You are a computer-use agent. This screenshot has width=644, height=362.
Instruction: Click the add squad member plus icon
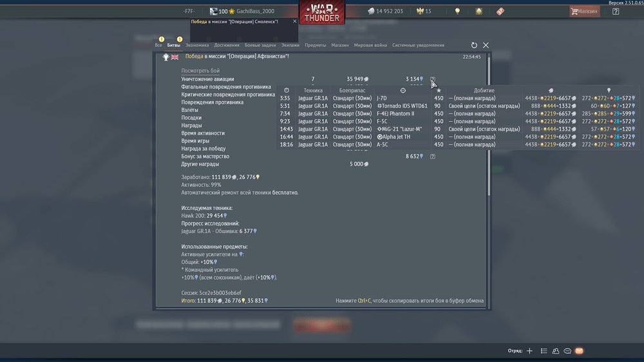point(529,351)
